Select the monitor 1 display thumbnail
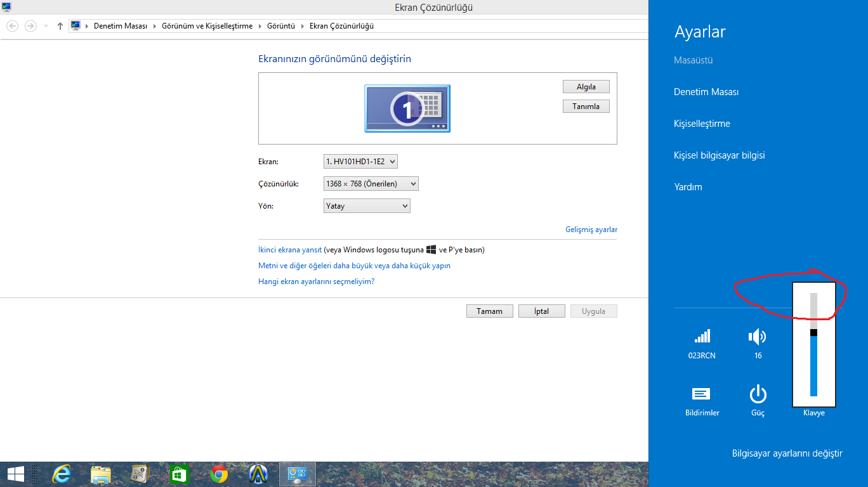Image resolution: width=868 pixels, height=487 pixels. tap(407, 108)
